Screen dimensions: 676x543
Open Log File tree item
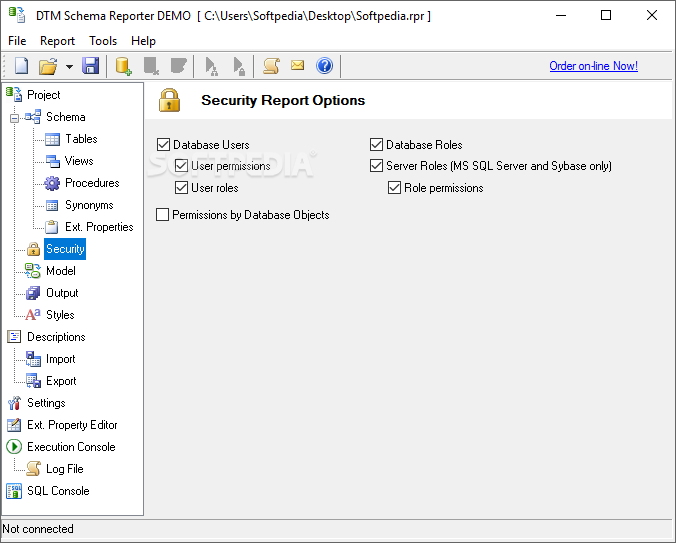point(65,469)
